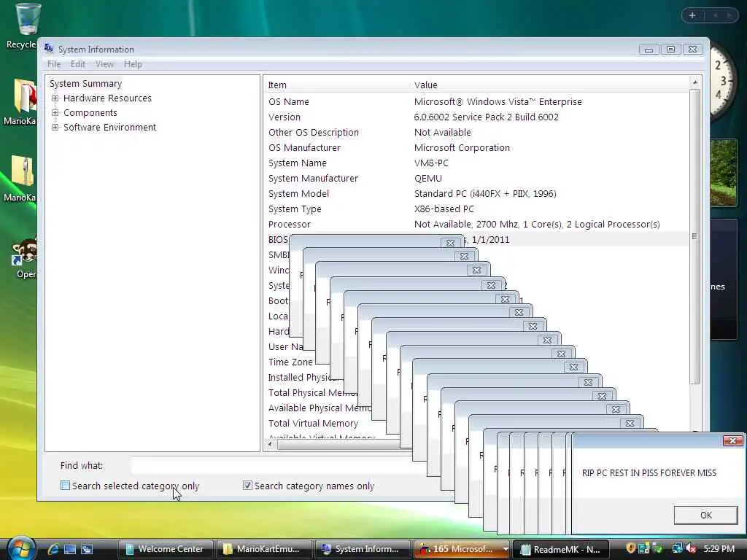Uncheck Search category names only
The height and width of the screenshot is (560, 747).
(x=247, y=485)
